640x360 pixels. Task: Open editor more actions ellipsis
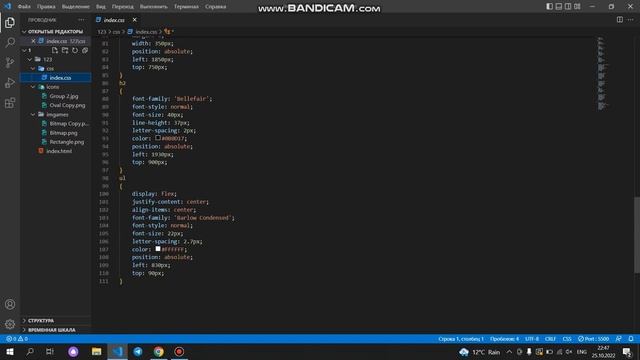(631, 20)
